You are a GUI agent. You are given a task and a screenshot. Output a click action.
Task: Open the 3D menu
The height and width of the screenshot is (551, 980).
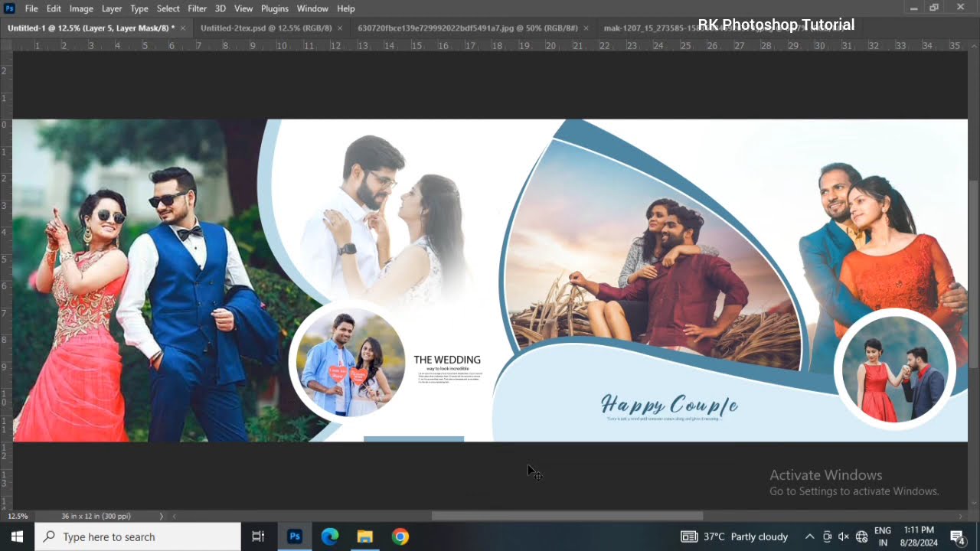click(x=220, y=8)
